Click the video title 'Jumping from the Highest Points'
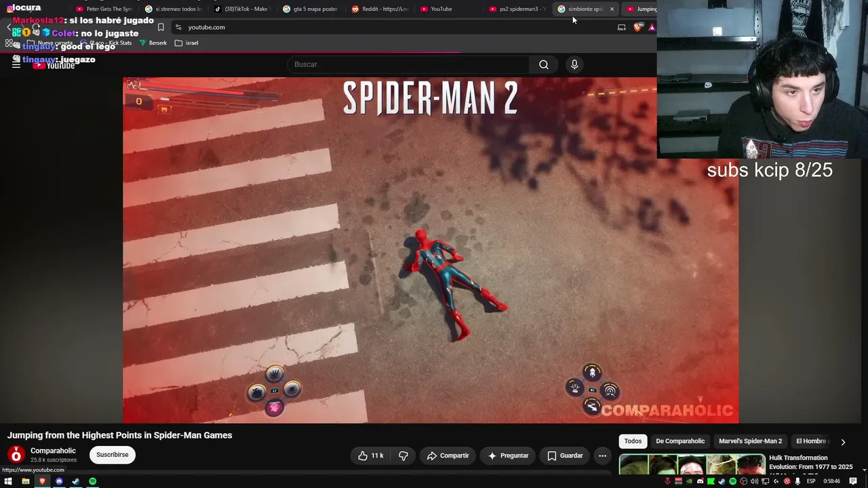Screen dimensions: 868x488 coord(119,435)
